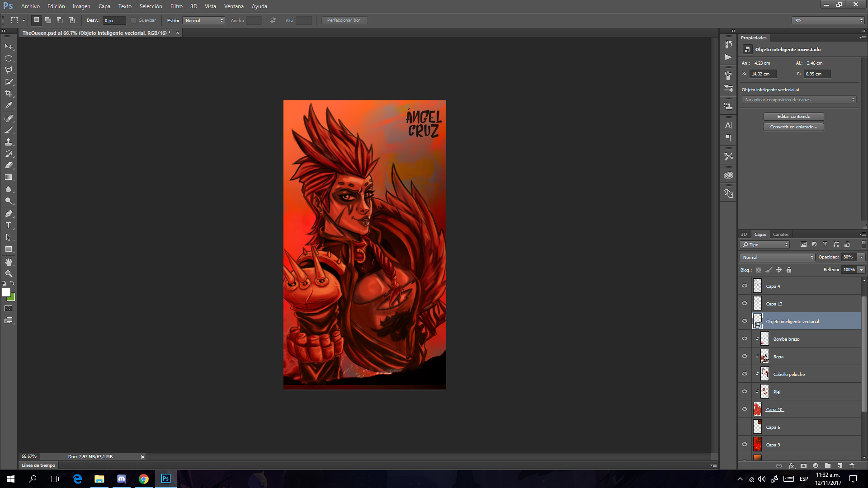Hide the Cabello peluche layer
The height and width of the screenshot is (488, 868).
coord(745,374)
